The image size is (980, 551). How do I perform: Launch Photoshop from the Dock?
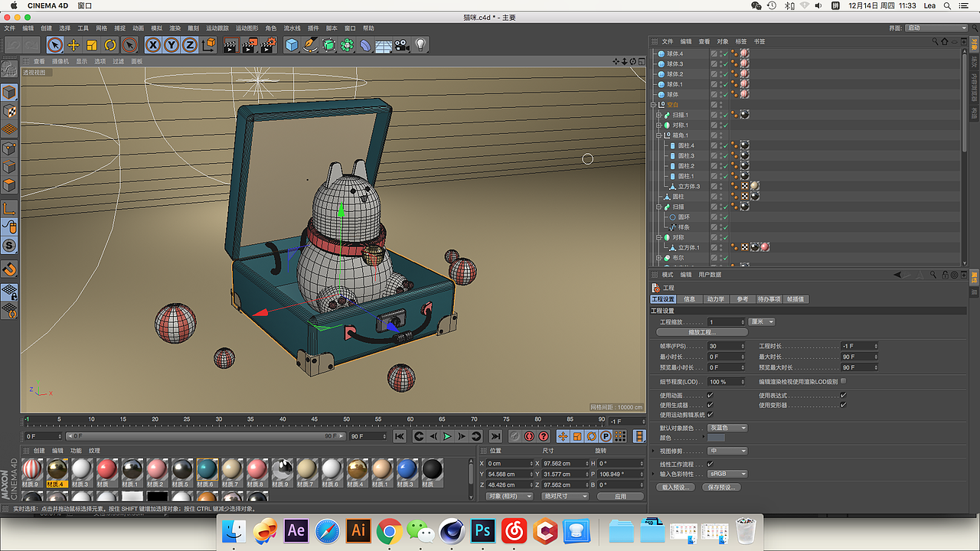point(483,530)
